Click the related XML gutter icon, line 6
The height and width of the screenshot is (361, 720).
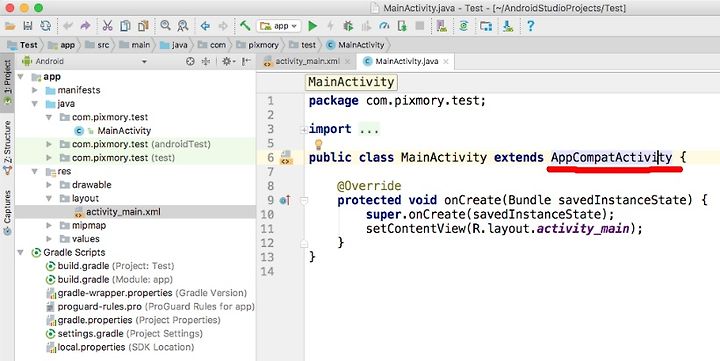pyautogui.click(x=287, y=157)
